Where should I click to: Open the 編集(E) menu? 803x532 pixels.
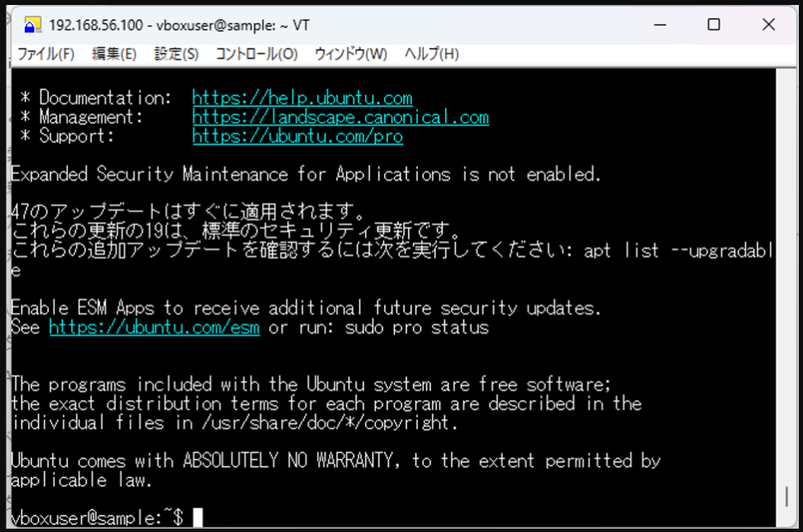[113, 54]
